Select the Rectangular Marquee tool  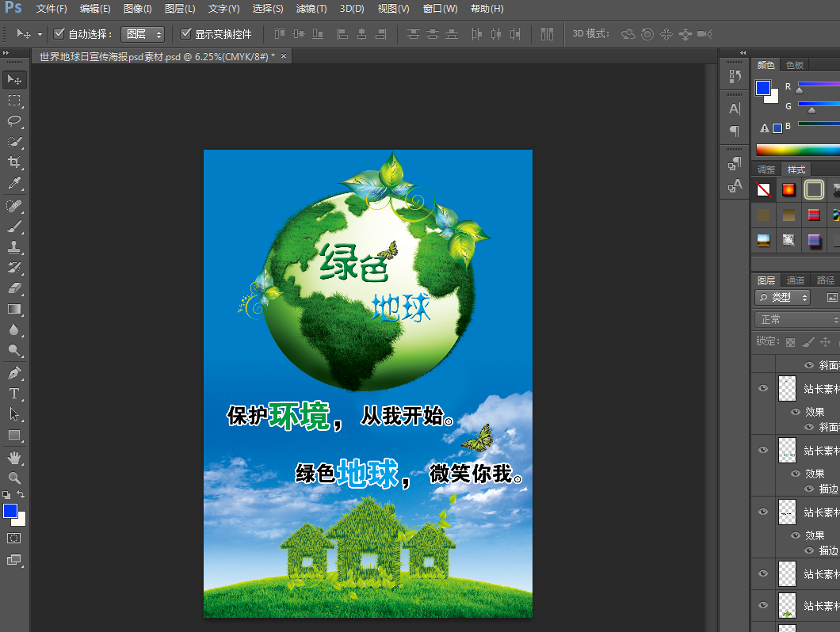pos(14,101)
